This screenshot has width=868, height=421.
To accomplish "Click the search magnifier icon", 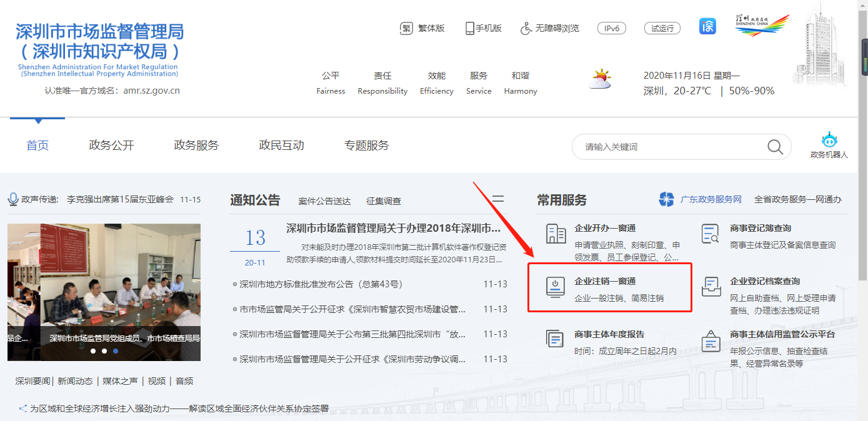I will tap(775, 147).
